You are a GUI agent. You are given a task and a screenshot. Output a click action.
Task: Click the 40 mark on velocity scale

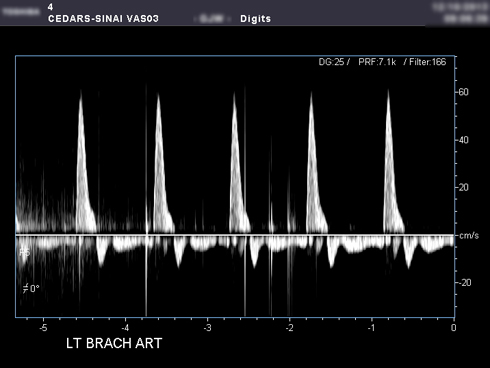(463, 140)
